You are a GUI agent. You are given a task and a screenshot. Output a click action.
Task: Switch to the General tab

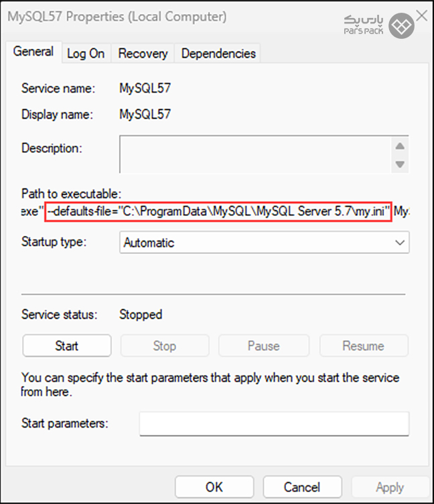point(33,52)
